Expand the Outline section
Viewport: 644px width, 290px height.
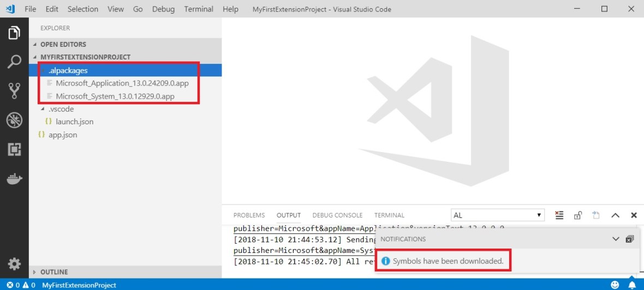point(54,272)
